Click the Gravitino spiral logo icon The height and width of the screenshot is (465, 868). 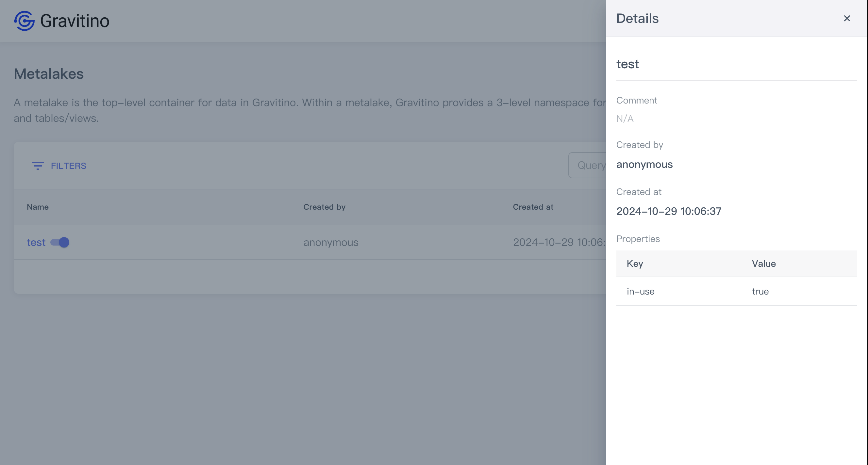(x=24, y=21)
